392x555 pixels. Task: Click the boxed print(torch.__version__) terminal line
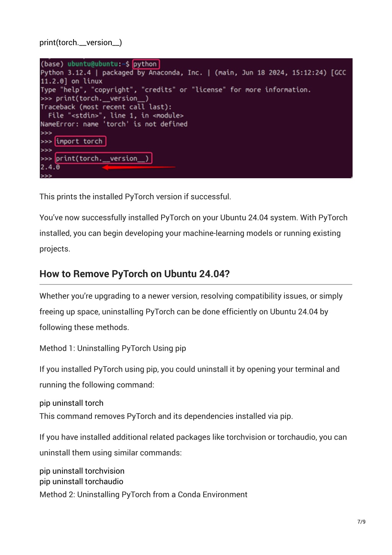pos(103,158)
